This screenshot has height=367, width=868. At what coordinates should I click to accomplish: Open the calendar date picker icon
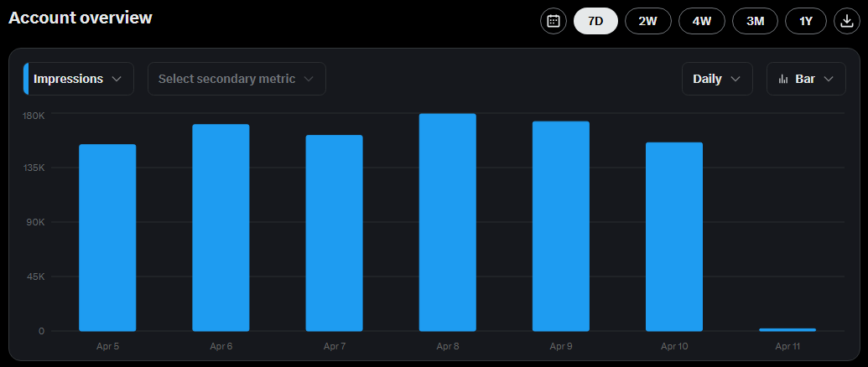tap(554, 21)
